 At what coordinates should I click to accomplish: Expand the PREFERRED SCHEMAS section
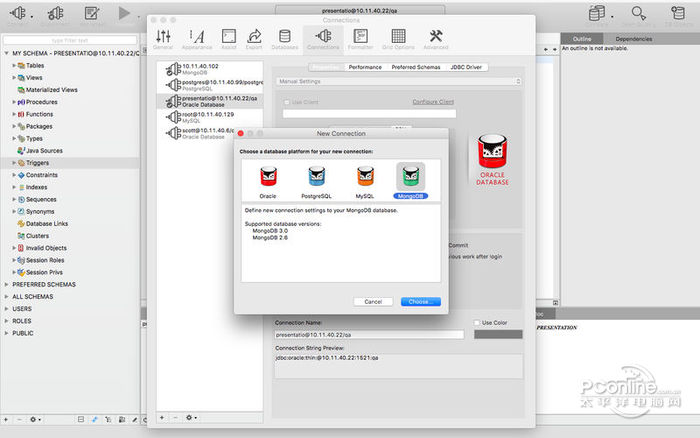point(6,284)
